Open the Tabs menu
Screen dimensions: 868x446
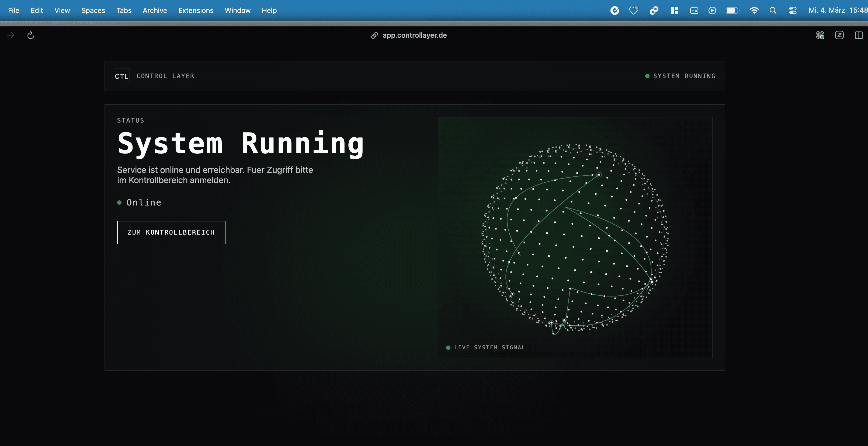124,11
